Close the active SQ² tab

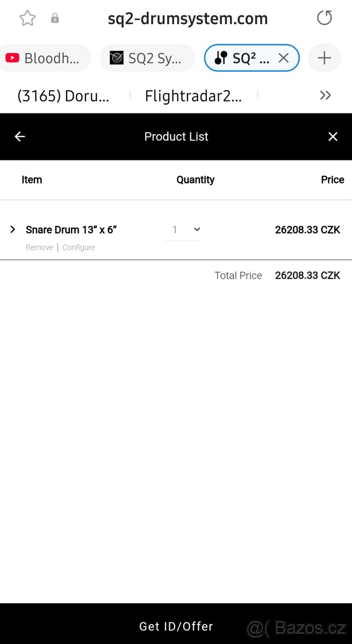click(x=283, y=58)
